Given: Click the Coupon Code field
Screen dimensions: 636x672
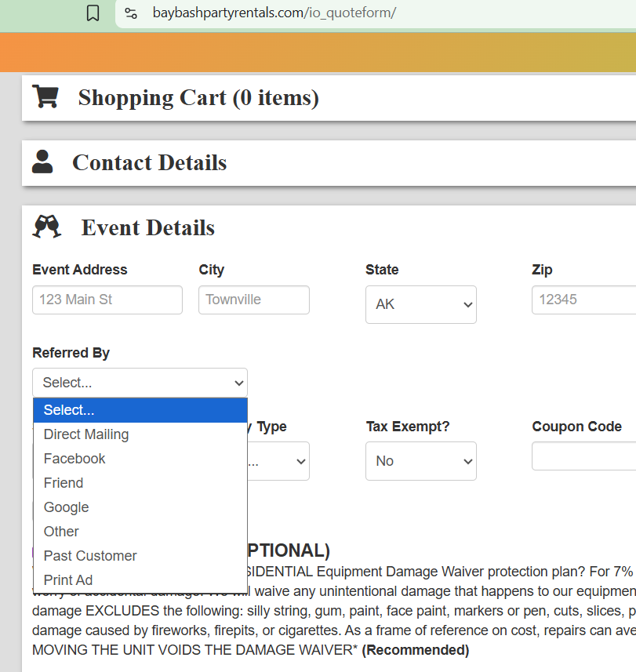Looking at the screenshot, I should pos(583,456).
